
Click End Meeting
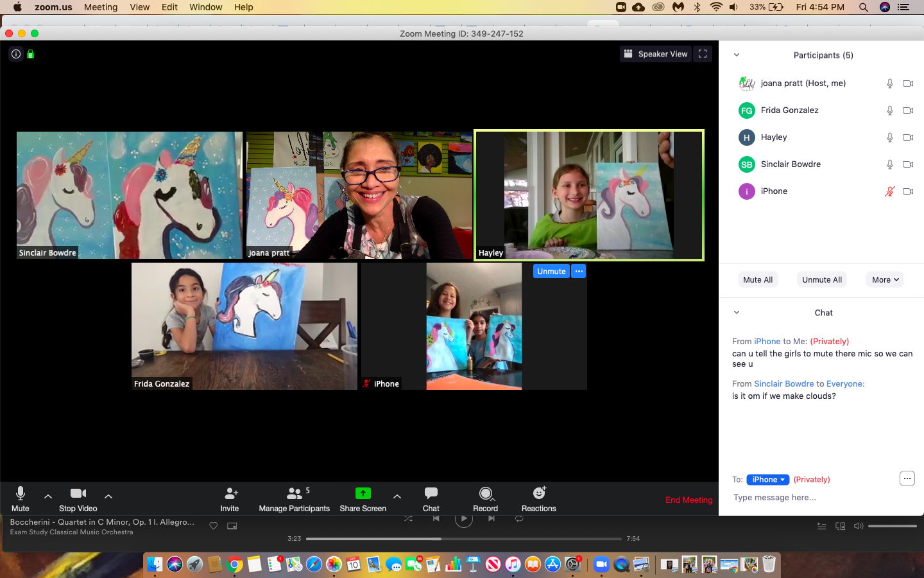click(x=689, y=500)
